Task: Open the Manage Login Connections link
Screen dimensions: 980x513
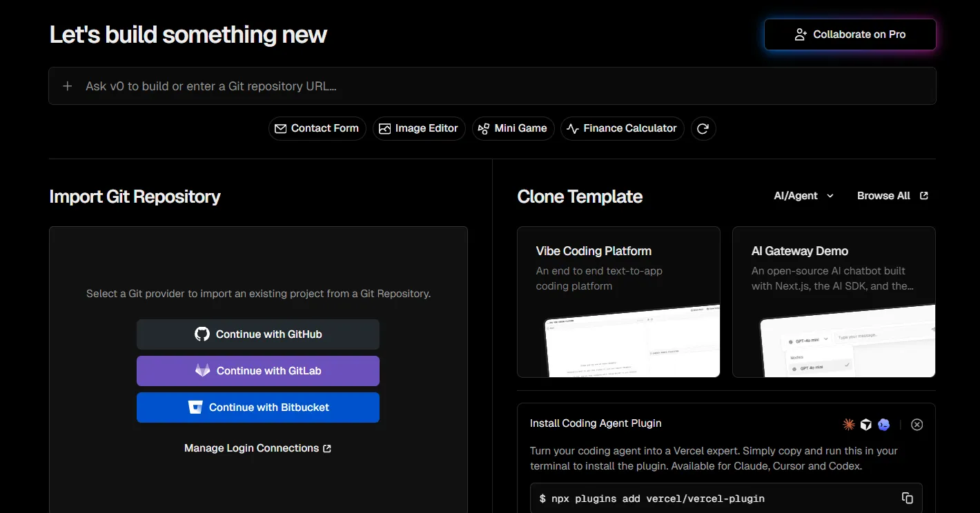Action: [258, 448]
